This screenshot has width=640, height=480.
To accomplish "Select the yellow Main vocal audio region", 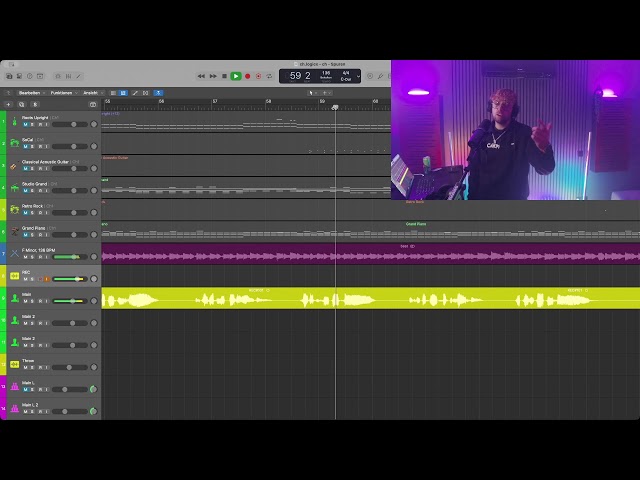I will [371, 298].
